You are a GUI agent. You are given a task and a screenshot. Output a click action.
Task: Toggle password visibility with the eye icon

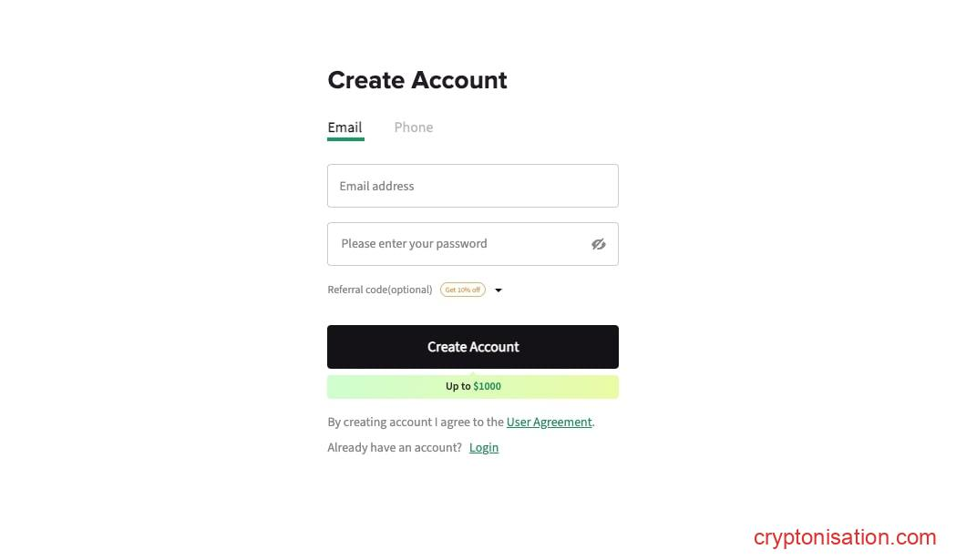598,244
